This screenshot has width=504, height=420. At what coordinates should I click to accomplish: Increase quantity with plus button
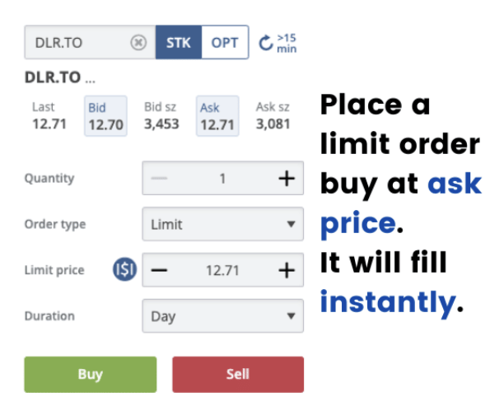coord(286,178)
